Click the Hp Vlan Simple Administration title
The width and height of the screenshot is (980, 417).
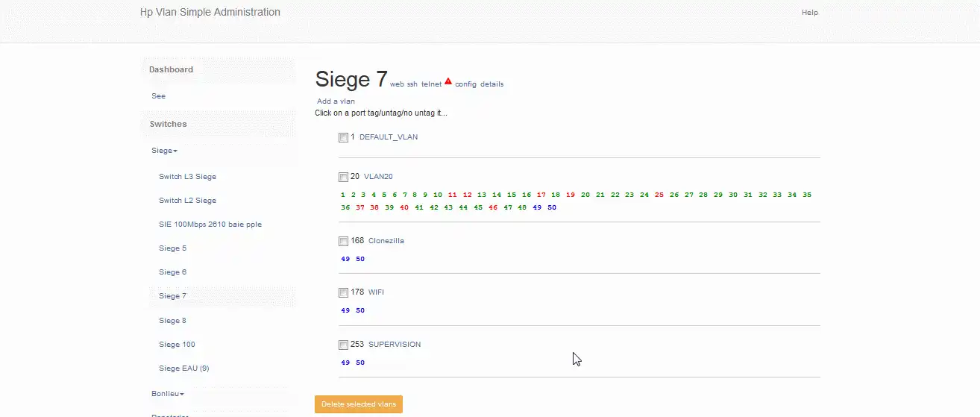(x=210, y=13)
